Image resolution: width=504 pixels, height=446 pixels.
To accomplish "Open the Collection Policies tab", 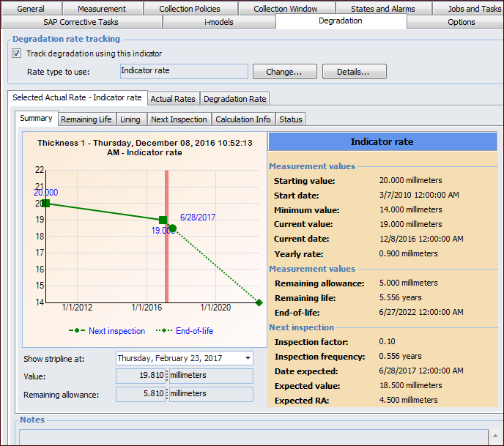I will (x=190, y=9).
